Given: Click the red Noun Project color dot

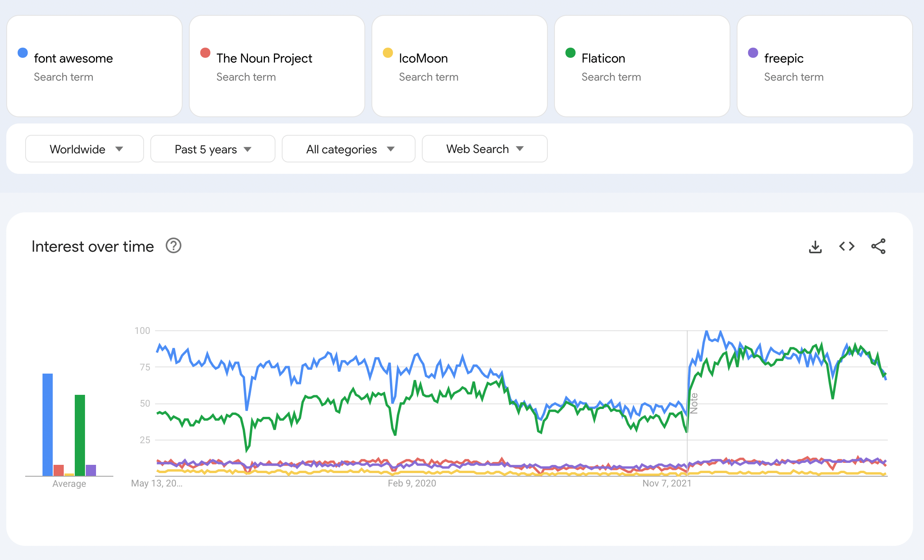Looking at the screenshot, I should (205, 53).
